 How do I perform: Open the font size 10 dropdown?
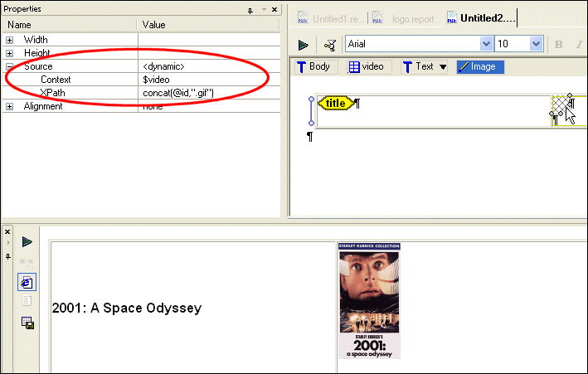point(536,44)
